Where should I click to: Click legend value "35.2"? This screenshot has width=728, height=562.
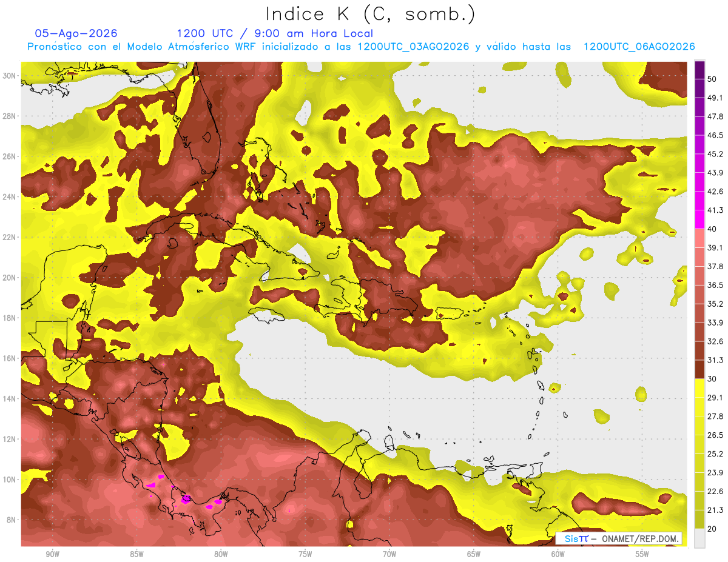pyautogui.click(x=715, y=304)
